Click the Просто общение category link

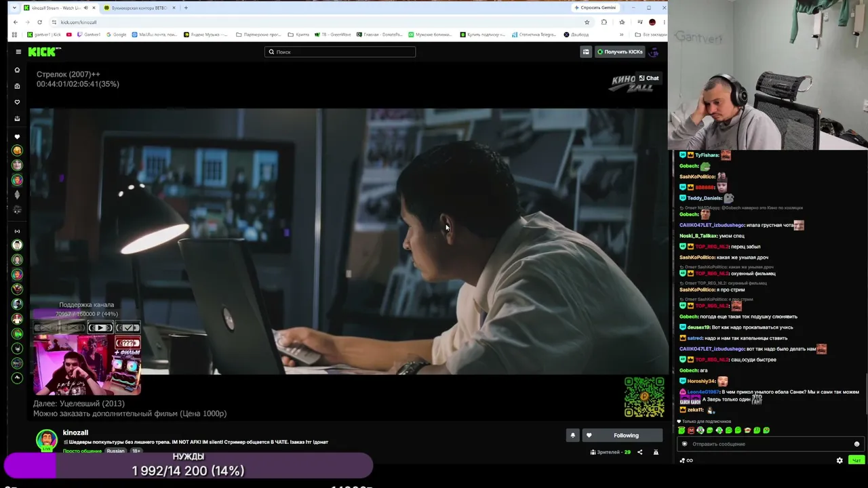(x=82, y=451)
